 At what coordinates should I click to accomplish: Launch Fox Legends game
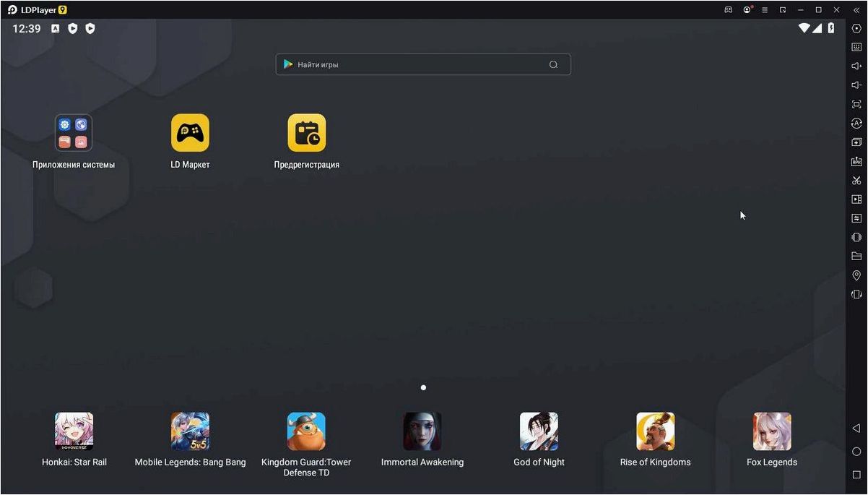772,431
